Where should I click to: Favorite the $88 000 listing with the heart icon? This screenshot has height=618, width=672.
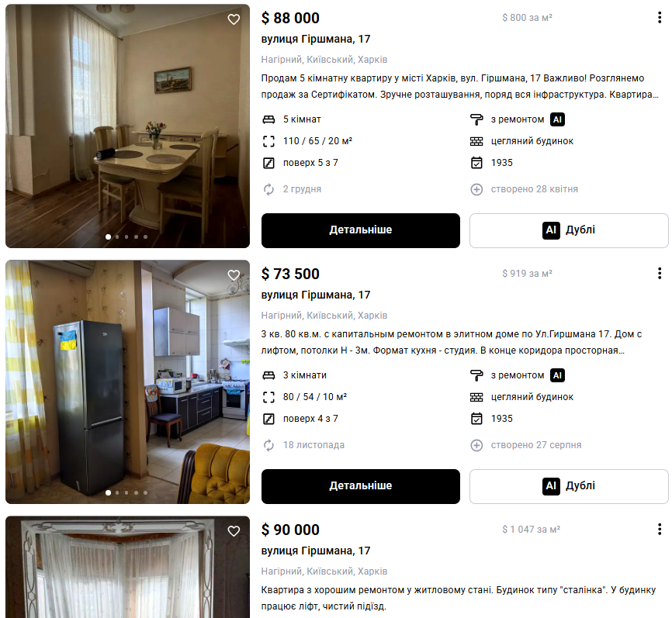click(234, 19)
